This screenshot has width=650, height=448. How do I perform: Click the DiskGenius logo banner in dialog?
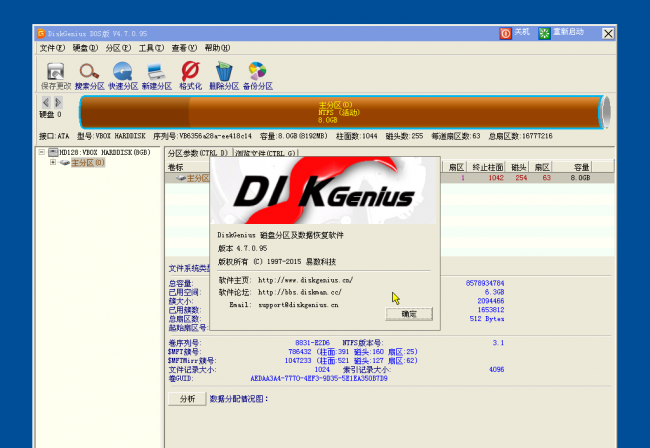[x=323, y=191]
